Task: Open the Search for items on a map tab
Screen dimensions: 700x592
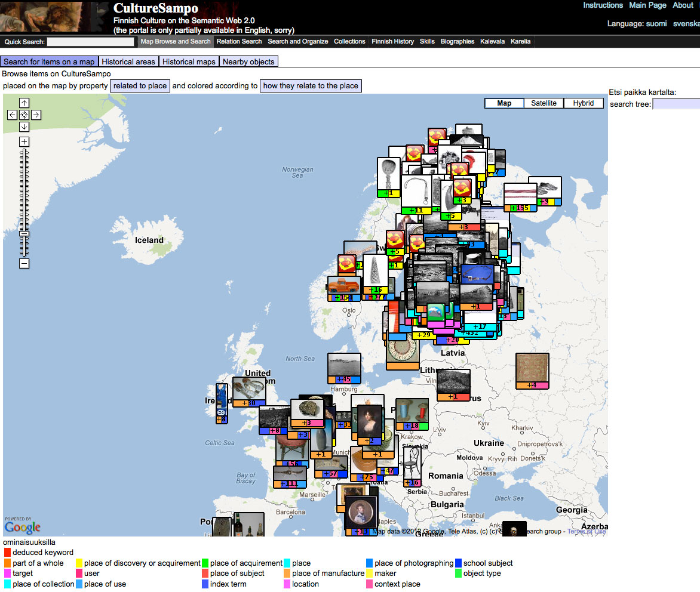Action: point(49,61)
